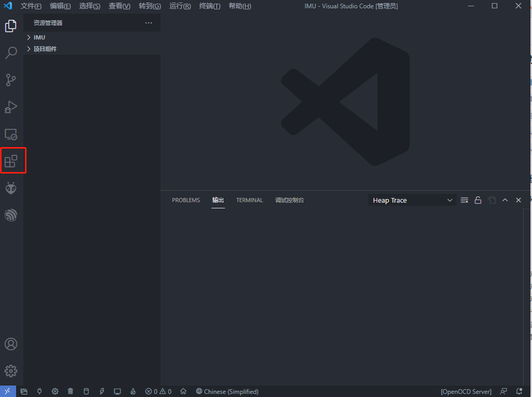Open the 选择(S) menu

[x=89, y=6]
